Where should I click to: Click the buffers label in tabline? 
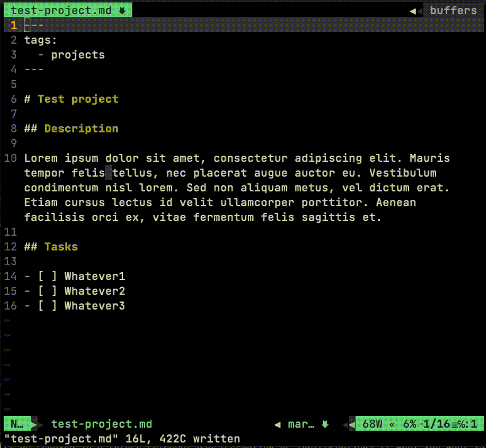453,10
